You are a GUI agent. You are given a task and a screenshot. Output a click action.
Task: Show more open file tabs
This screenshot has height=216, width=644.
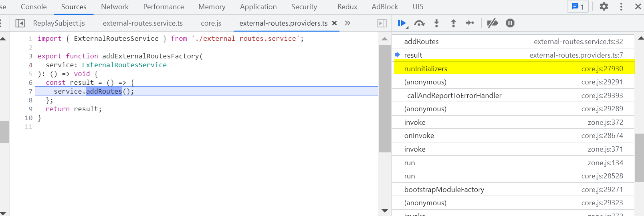[x=347, y=23]
